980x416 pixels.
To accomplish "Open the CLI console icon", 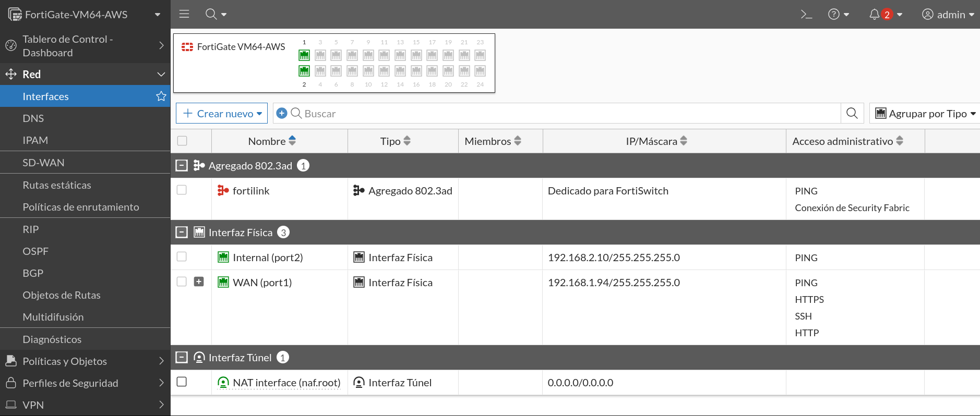I will click(x=806, y=15).
